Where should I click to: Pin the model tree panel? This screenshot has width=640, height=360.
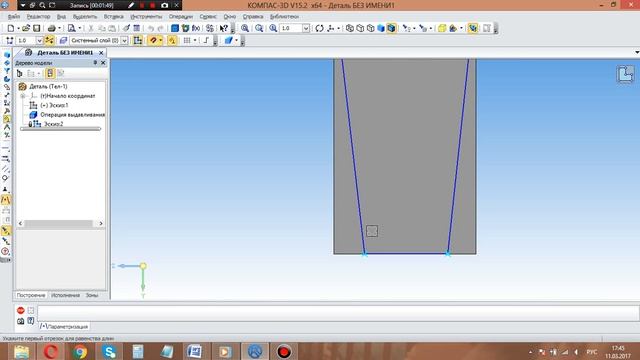click(95, 62)
